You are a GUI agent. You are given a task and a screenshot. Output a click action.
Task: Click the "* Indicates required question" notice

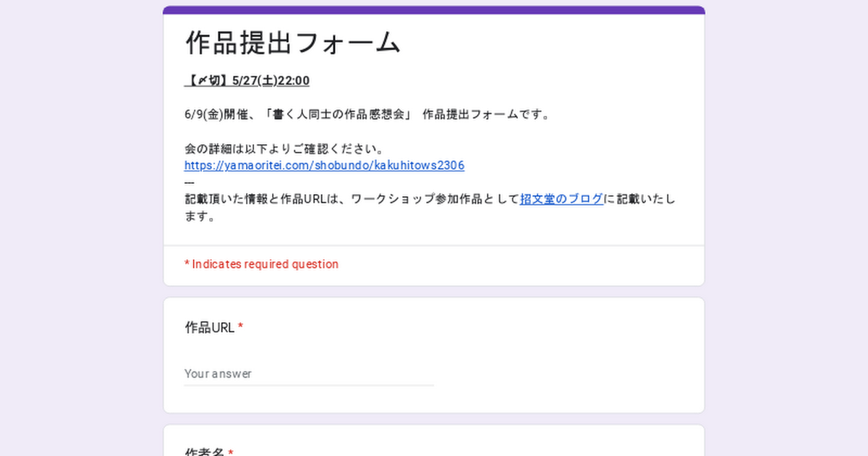tap(262, 264)
